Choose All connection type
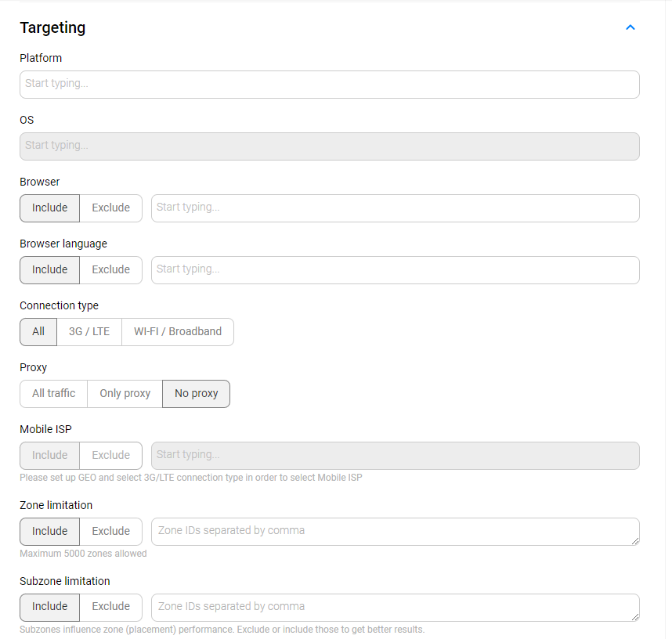 (38, 332)
